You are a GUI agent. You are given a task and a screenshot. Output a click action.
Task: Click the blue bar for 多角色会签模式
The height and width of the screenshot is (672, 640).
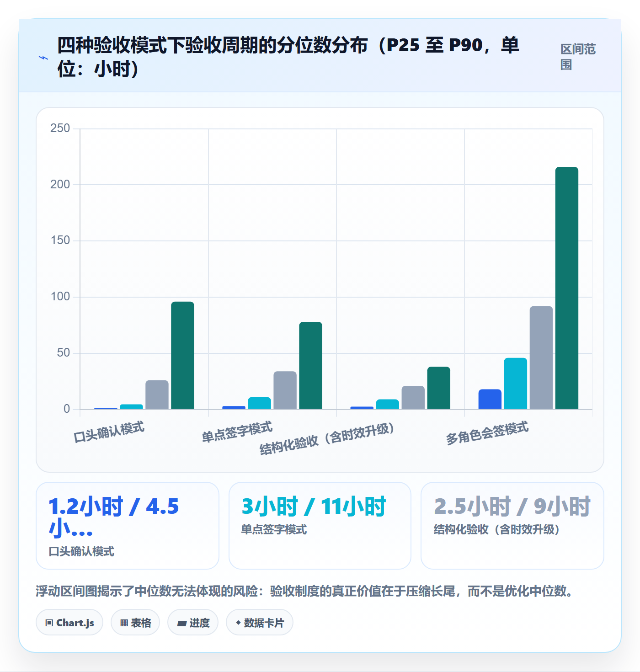coord(490,399)
